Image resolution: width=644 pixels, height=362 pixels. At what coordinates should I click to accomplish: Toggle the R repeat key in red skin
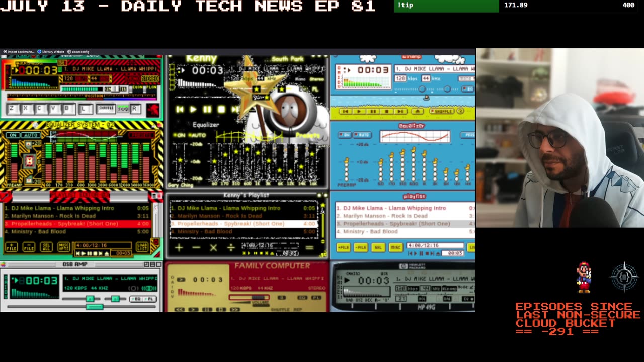pyautogui.click(x=135, y=109)
